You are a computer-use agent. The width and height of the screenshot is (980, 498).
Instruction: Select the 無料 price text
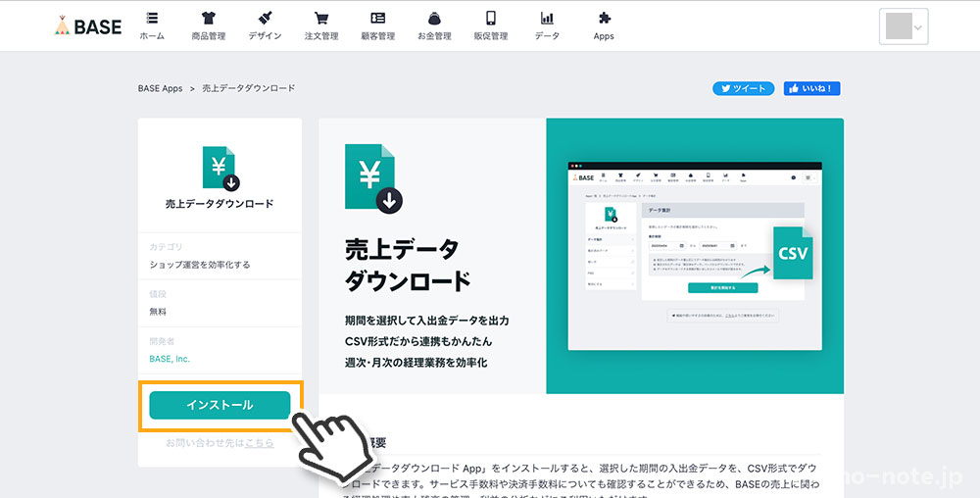pyautogui.click(x=158, y=312)
